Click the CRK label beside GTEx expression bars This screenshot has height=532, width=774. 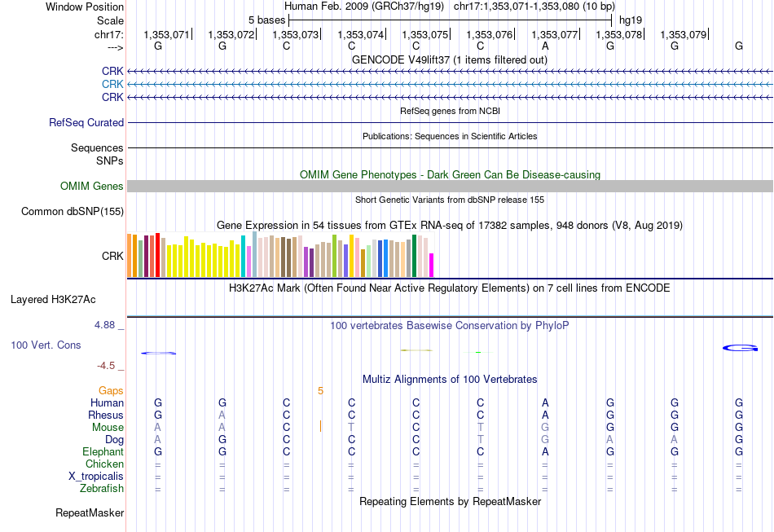112,256
